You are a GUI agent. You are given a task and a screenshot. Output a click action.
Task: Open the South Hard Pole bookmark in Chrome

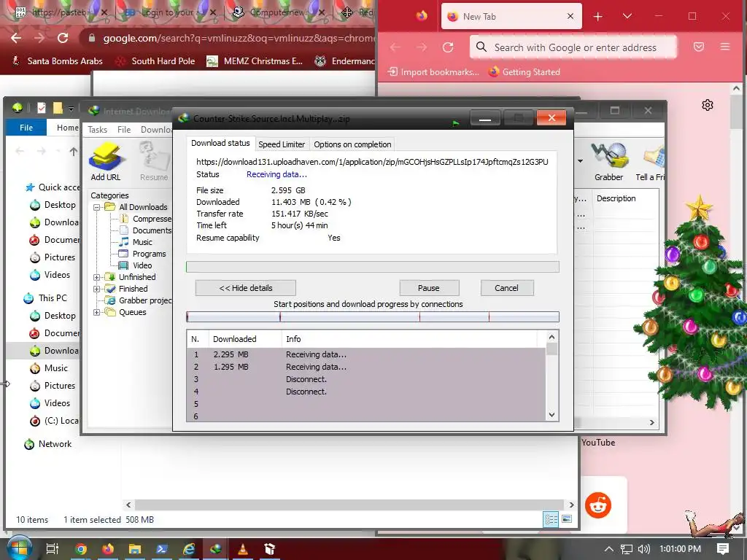[x=156, y=61]
